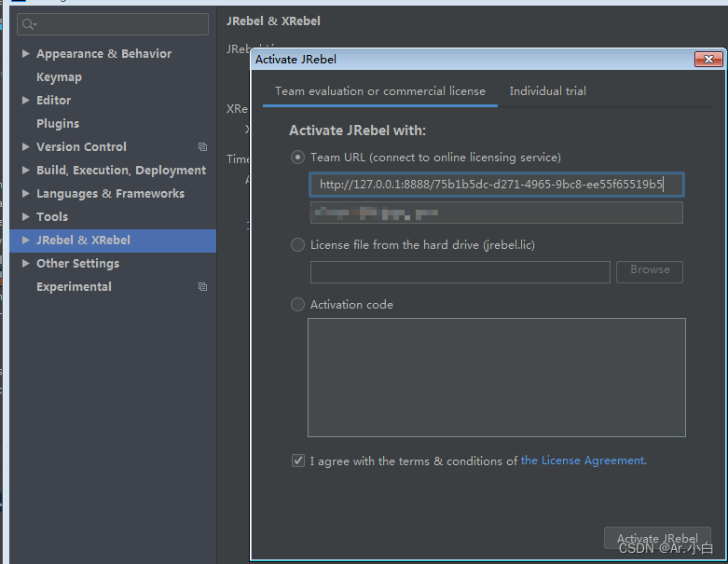This screenshot has height=564, width=728.
Task: Click the Appearance & Behavior label
Action: pyautogui.click(x=104, y=53)
